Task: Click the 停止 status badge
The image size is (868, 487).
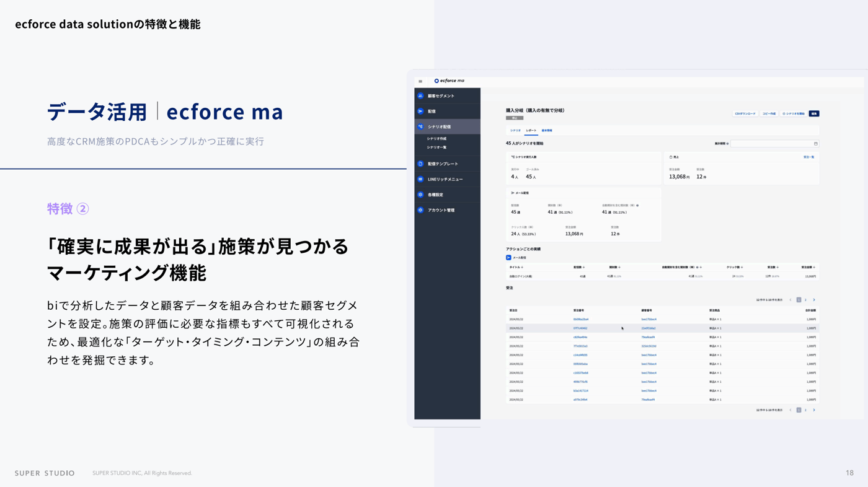Action: click(x=515, y=118)
